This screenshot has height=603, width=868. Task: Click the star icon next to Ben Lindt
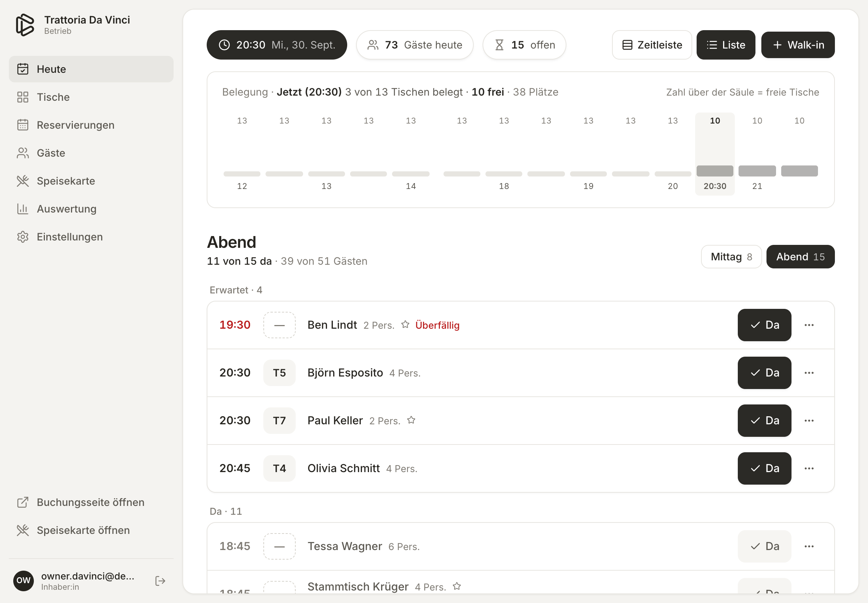405,325
